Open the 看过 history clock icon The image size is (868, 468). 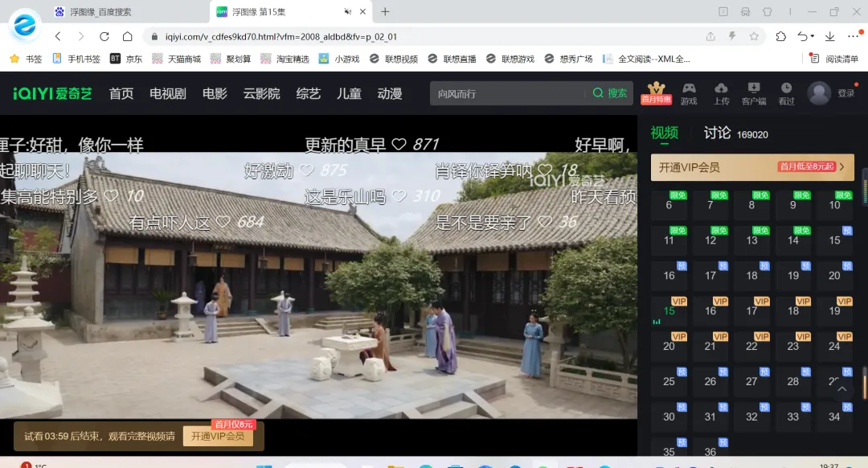pos(786,93)
